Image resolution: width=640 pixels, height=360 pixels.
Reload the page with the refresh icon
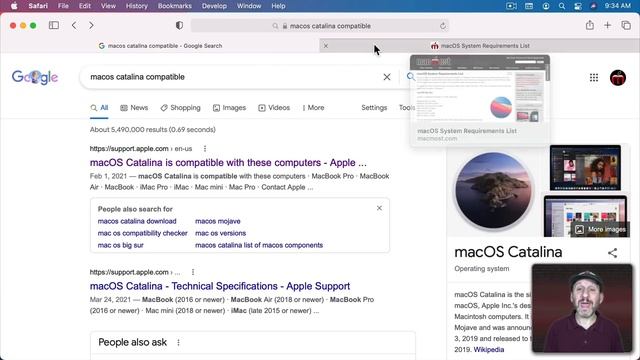(x=443, y=26)
